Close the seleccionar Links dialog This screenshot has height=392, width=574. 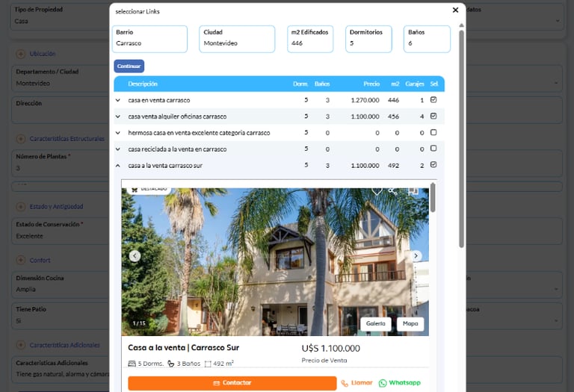[x=455, y=10]
